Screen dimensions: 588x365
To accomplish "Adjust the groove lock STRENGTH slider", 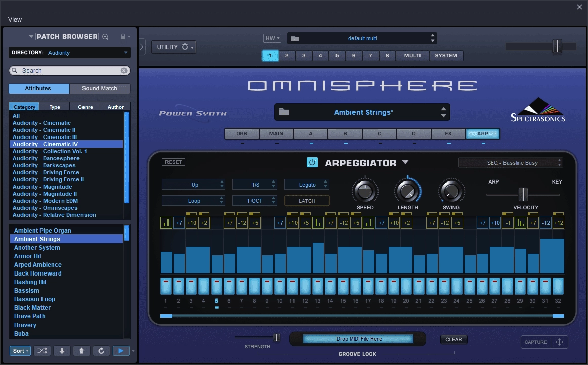I will pyautogui.click(x=276, y=337).
